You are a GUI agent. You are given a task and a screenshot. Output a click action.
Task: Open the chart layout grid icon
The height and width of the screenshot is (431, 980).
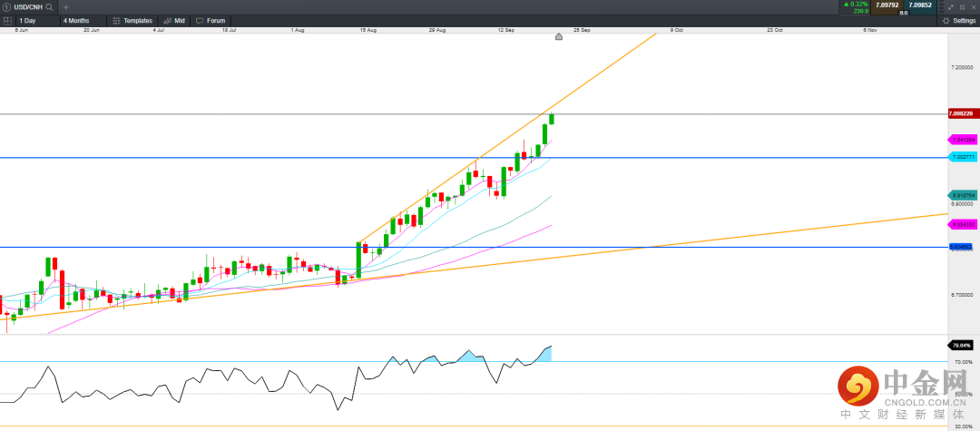click(7, 20)
